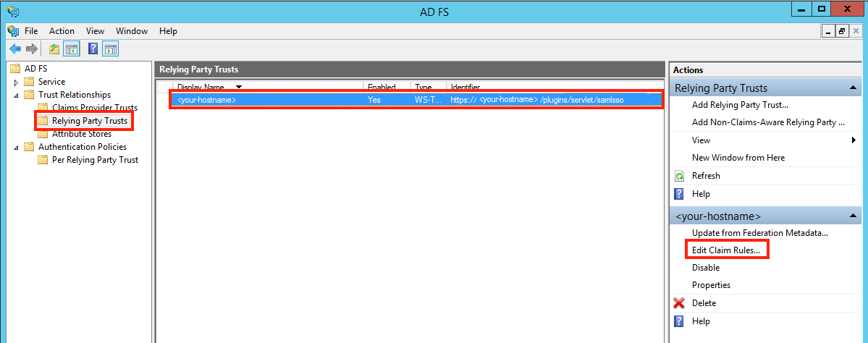Collapse the Relying Party Trusts actions section
The width and height of the screenshot is (868, 343).
[854, 88]
